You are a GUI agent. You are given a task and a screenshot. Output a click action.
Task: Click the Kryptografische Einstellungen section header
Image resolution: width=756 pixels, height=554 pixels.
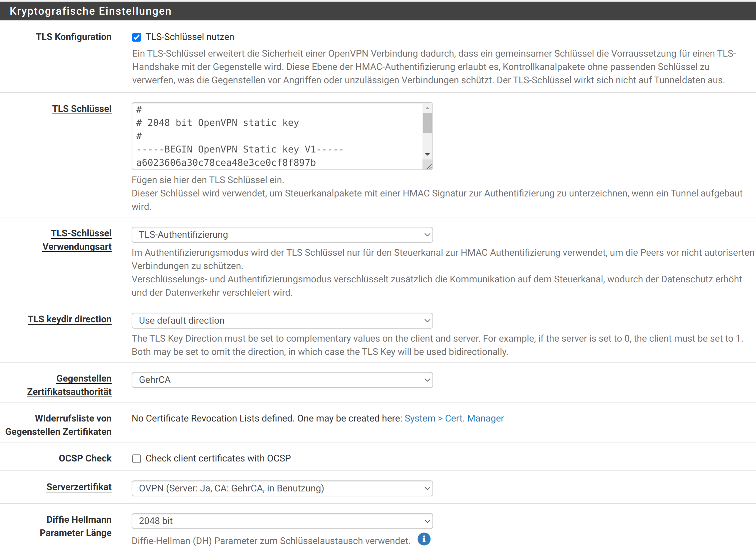point(91,11)
